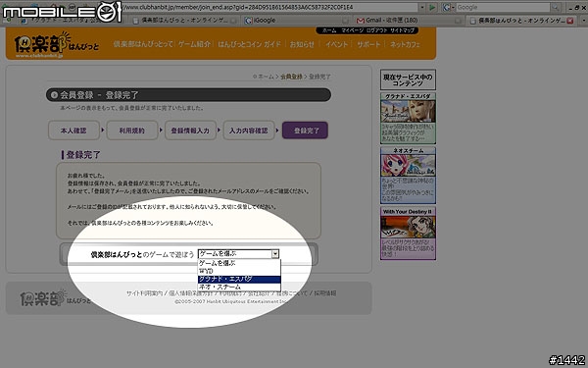Open the グラナド・エスパダ sidebar banner
This screenshot has width=588, height=368.
coord(408,119)
